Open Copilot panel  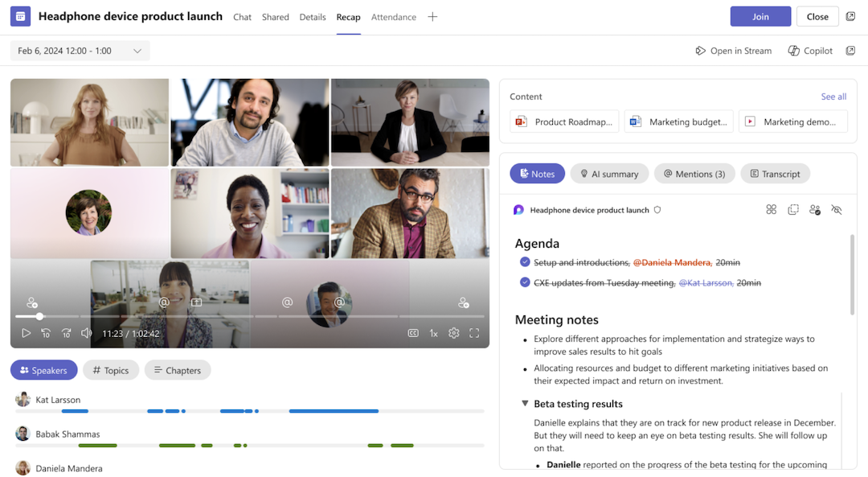(810, 51)
